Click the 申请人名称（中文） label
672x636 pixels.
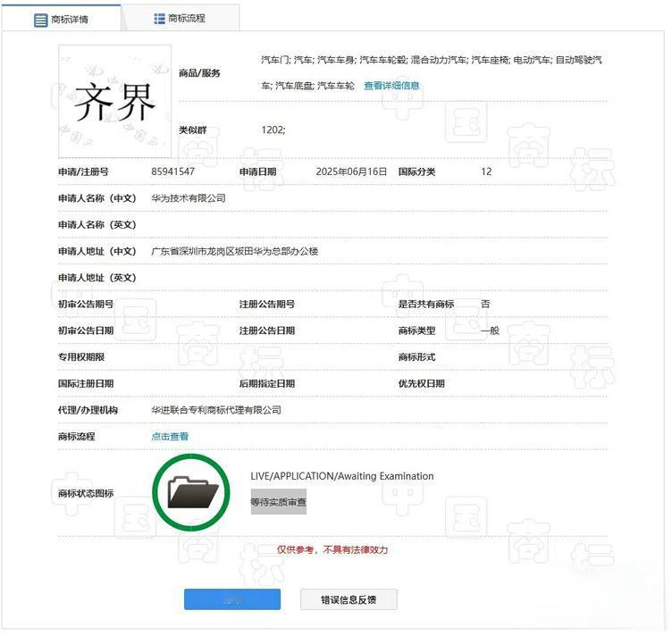point(97,198)
